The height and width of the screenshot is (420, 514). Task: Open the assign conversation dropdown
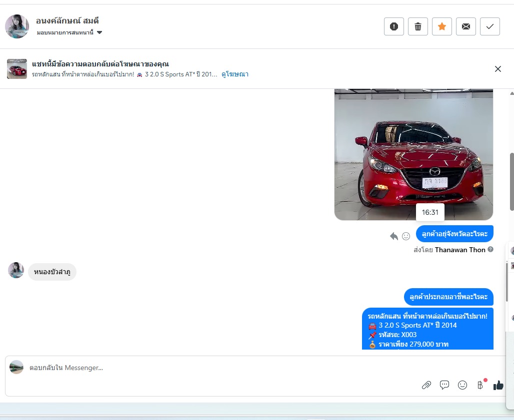point(69,33)
